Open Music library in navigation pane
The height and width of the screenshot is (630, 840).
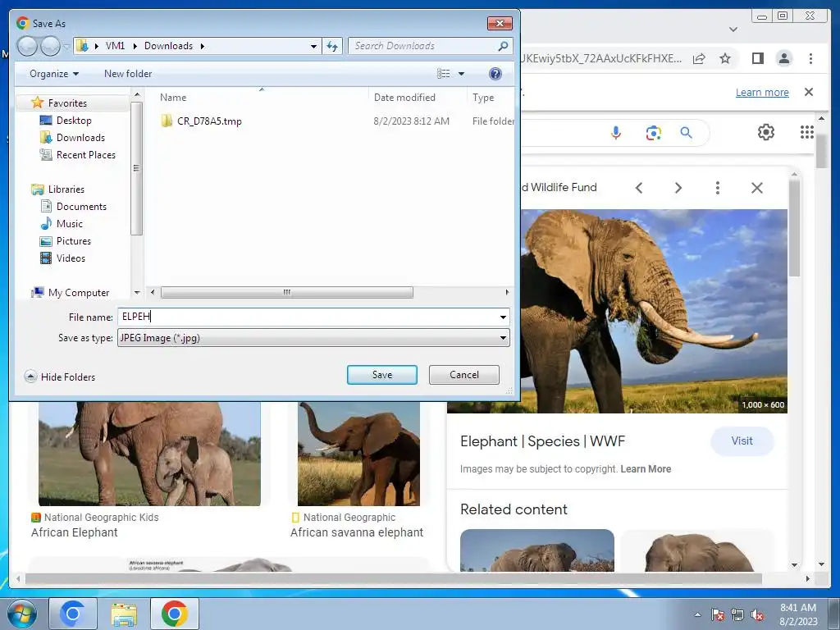pos(70,223)
